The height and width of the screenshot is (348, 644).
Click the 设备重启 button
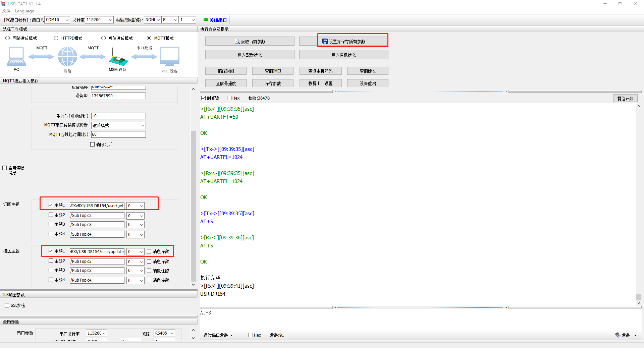tap(368, 83)
